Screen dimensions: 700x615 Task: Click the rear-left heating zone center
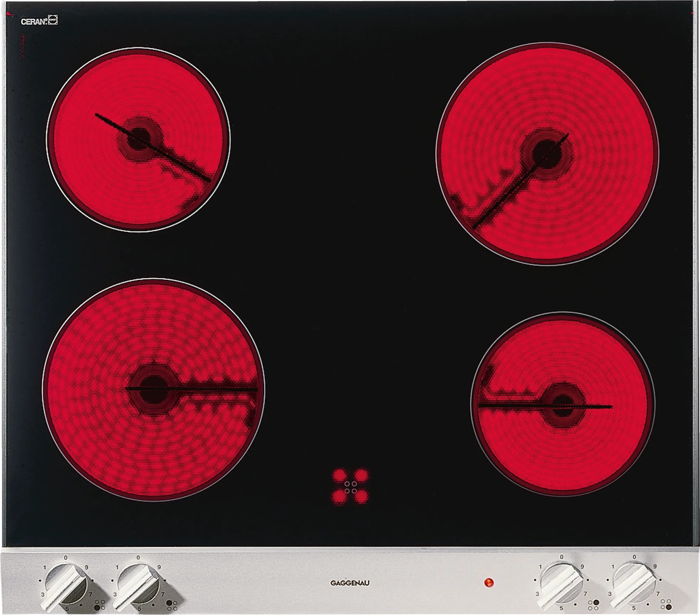(139, 139)
